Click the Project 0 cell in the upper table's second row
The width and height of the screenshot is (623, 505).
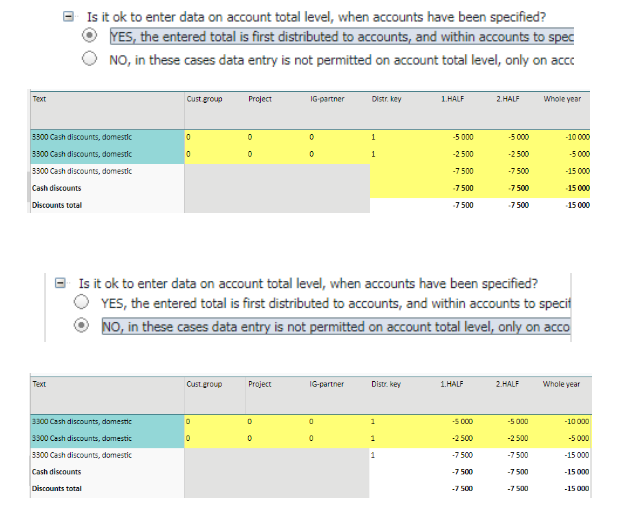(277, 154)
